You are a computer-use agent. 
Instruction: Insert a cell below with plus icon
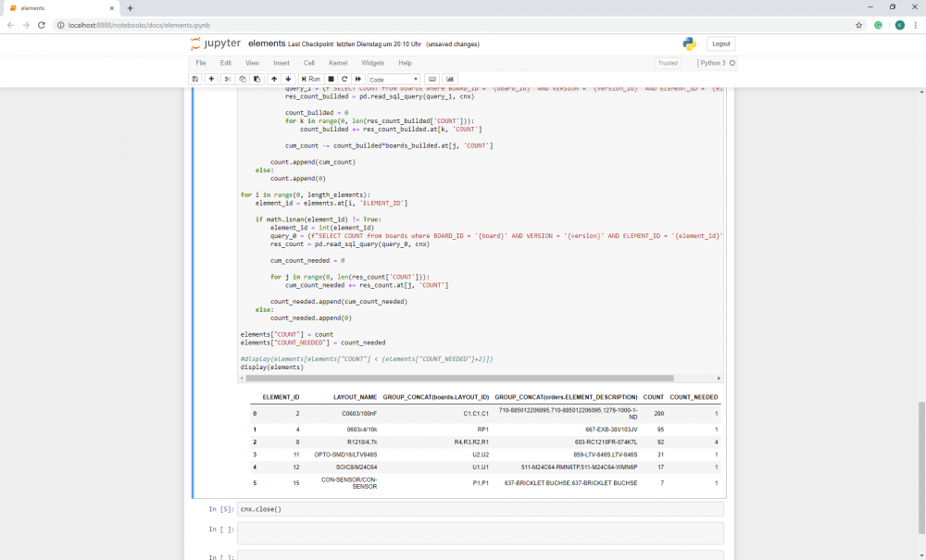point(211,80)
